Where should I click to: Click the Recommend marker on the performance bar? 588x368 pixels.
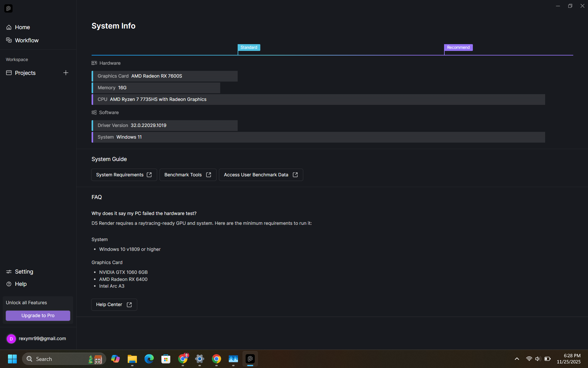(458, 48)
